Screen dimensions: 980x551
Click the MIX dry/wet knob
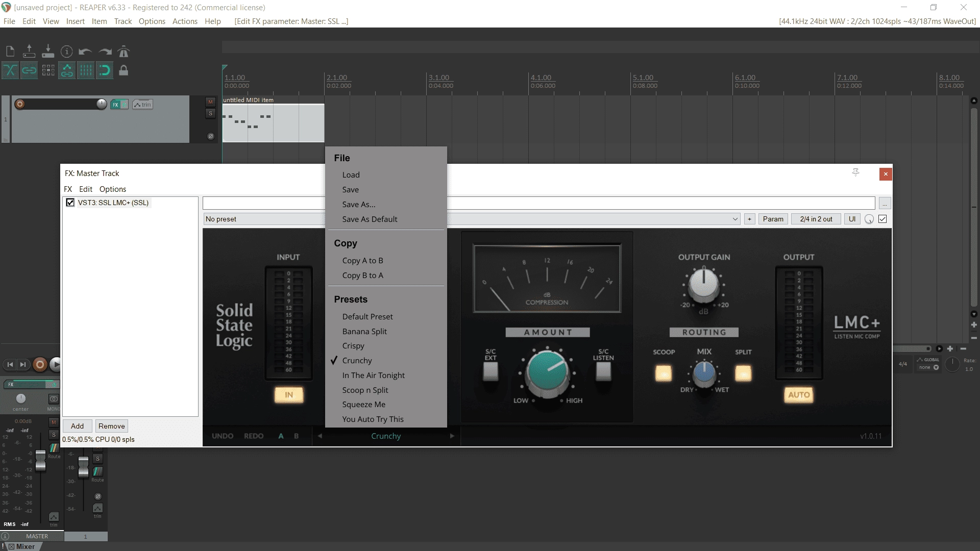(x=704, y=372)
